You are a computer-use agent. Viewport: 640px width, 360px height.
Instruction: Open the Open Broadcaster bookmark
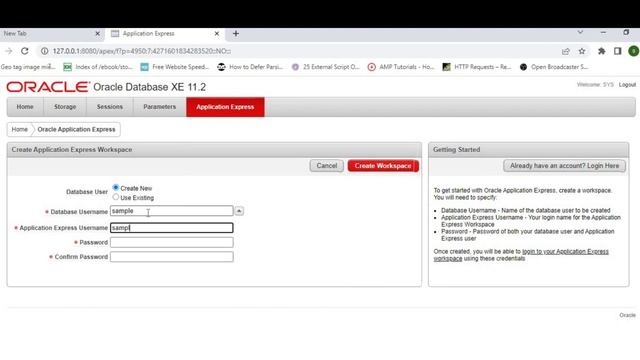[554, 67]
